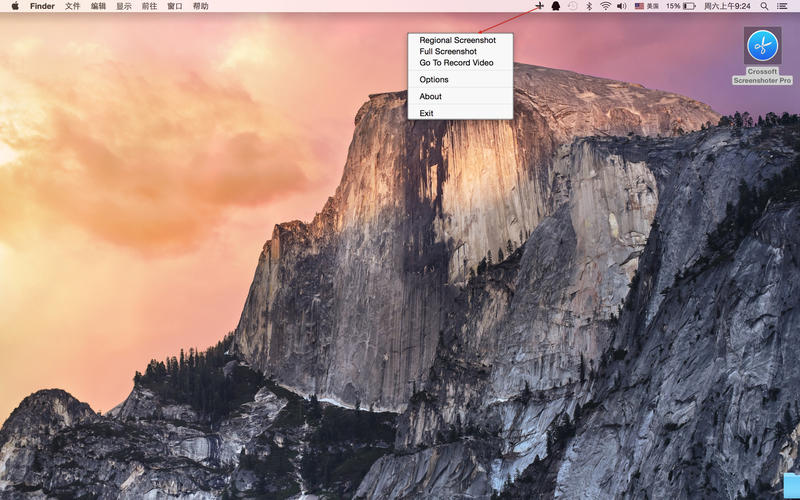
Task: Click the Bluetooth status icon
Action: pos(589,6)
